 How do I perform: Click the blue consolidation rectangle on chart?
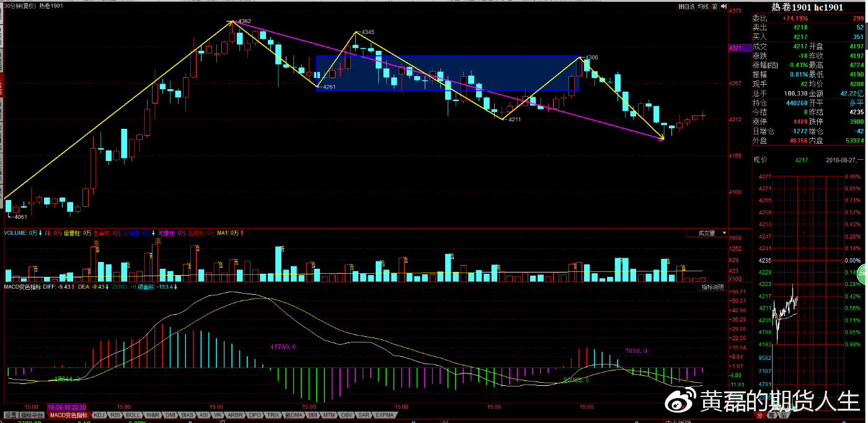pos(448,74)
